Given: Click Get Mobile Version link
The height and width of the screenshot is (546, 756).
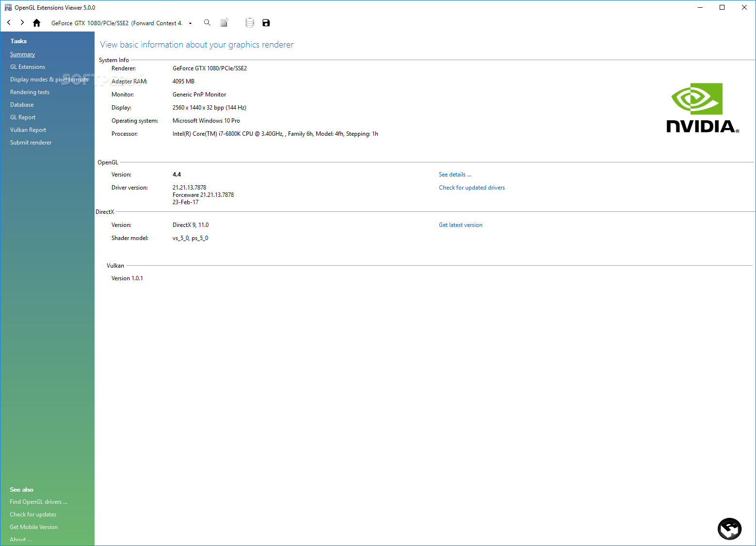Looking at the screenshot, I should tap(34, 527).
